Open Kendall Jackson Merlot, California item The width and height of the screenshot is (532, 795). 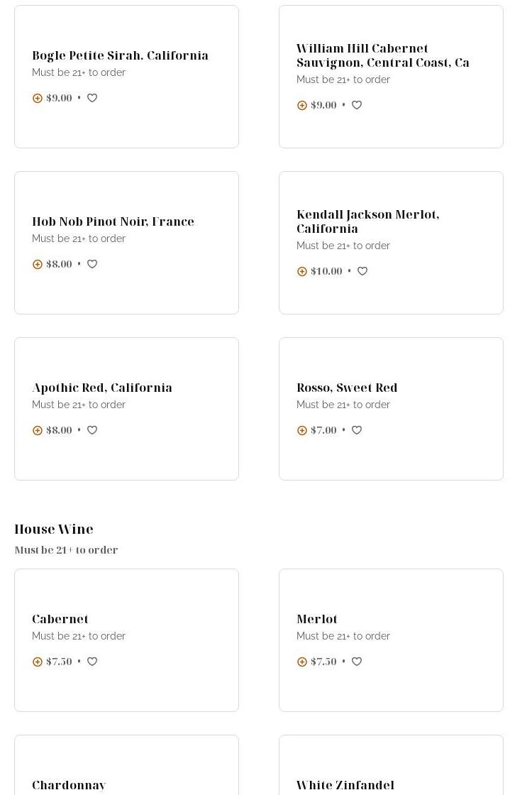(367, 221)
